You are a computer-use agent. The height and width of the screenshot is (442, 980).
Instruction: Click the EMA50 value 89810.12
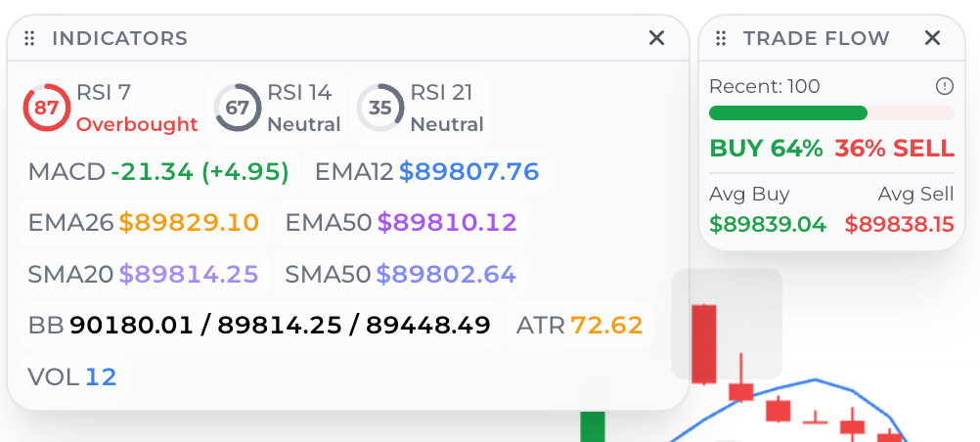pyautogui.click(x=446, y=223)
